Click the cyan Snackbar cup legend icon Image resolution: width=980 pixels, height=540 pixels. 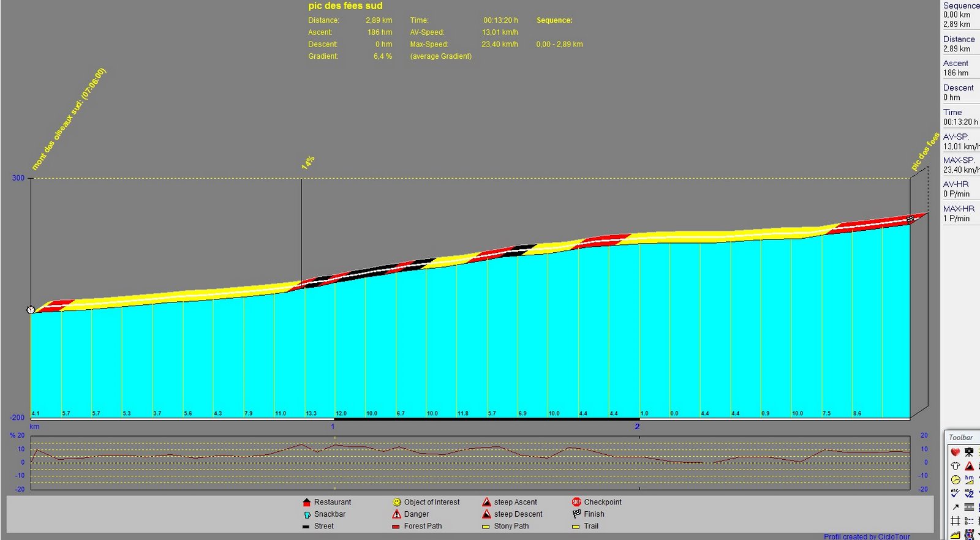(307, 514)
